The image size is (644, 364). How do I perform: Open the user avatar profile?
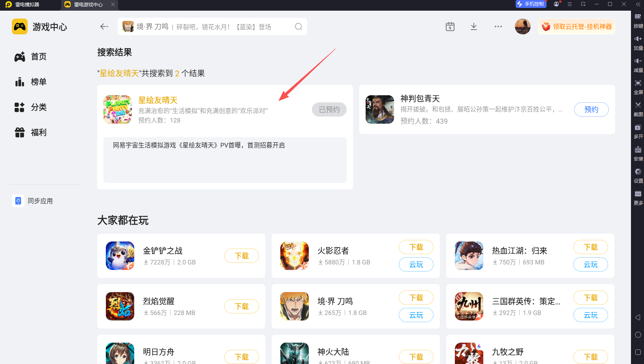[x=523, y=26]
